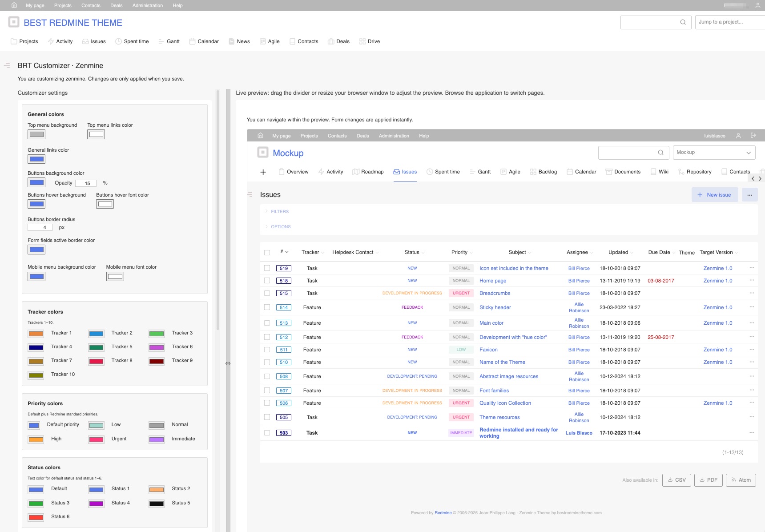The image size is (765, 532).
Task: Expand the OPTIONS section
Action: tap(280, 227)
